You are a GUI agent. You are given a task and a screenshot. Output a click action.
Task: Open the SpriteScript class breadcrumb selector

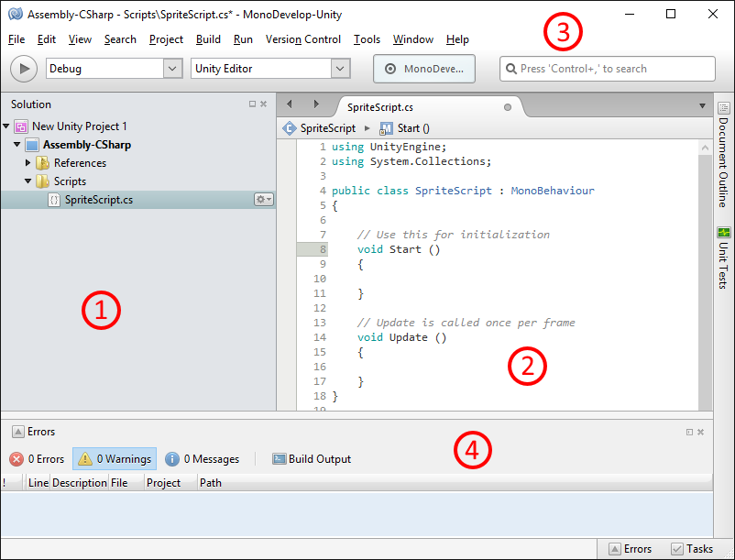(x=320, y=128)
